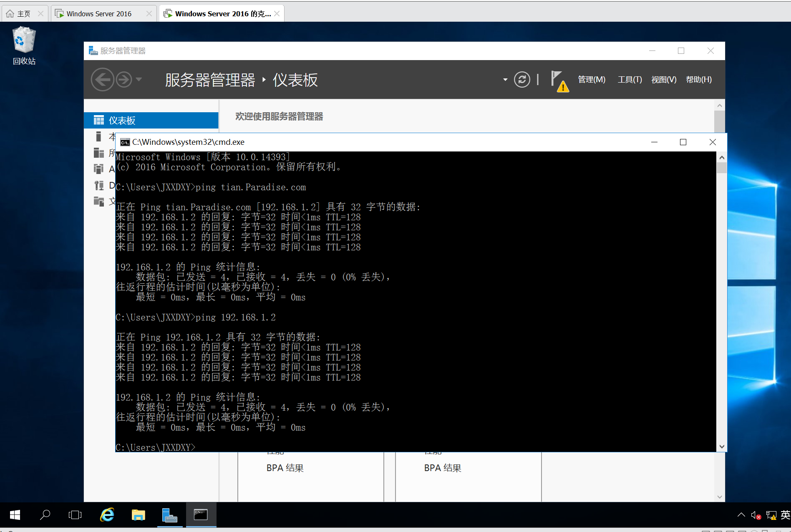
Task: Show hidden tray icons chevron
Action: 741,515
